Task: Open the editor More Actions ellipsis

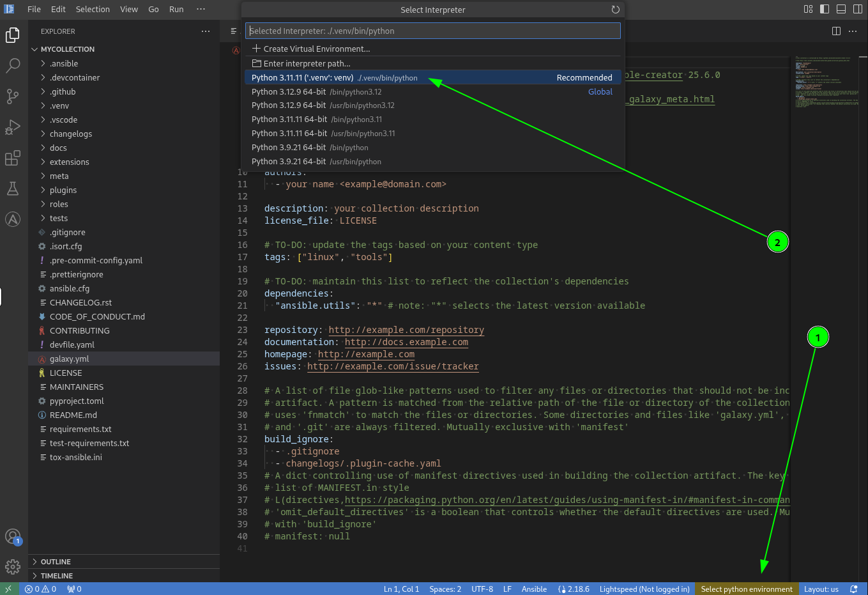Action: pos(853,31)
